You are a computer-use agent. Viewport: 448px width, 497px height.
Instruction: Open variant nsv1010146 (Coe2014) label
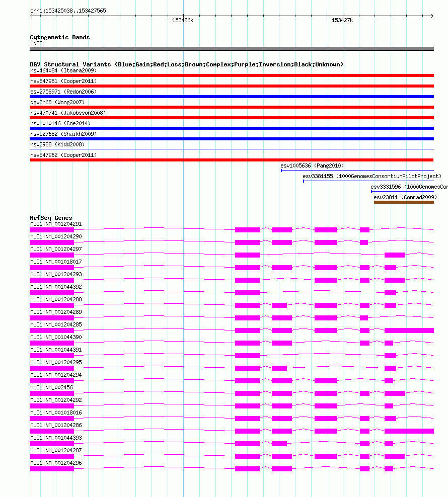coord(60,123)
